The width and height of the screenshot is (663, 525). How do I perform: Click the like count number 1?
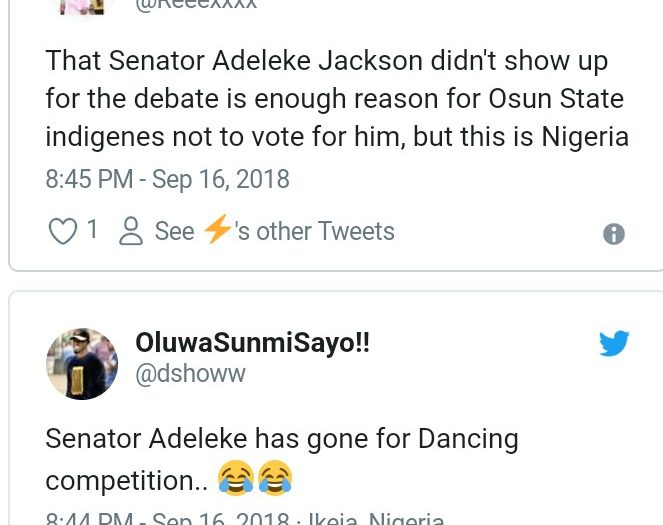(93, 231)
